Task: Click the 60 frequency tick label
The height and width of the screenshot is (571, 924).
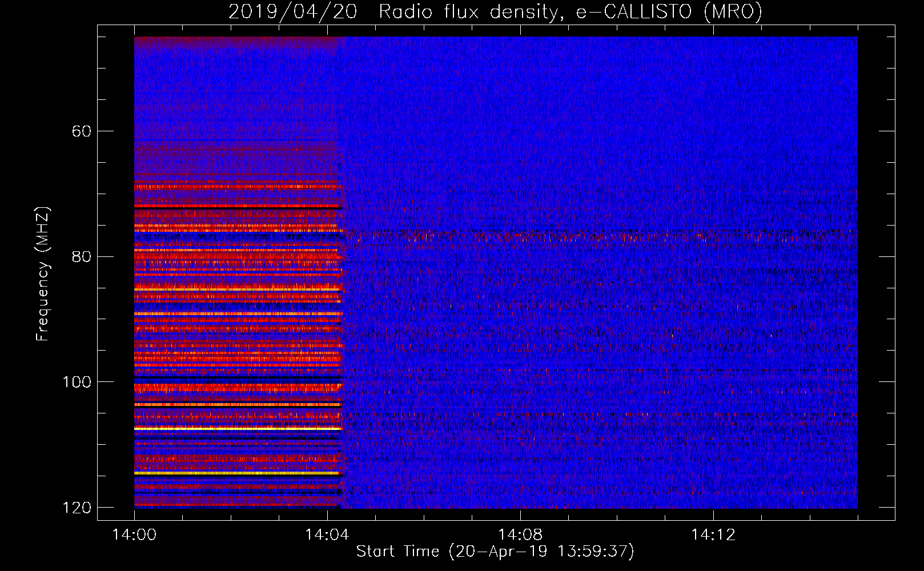Action: point(81,131)
